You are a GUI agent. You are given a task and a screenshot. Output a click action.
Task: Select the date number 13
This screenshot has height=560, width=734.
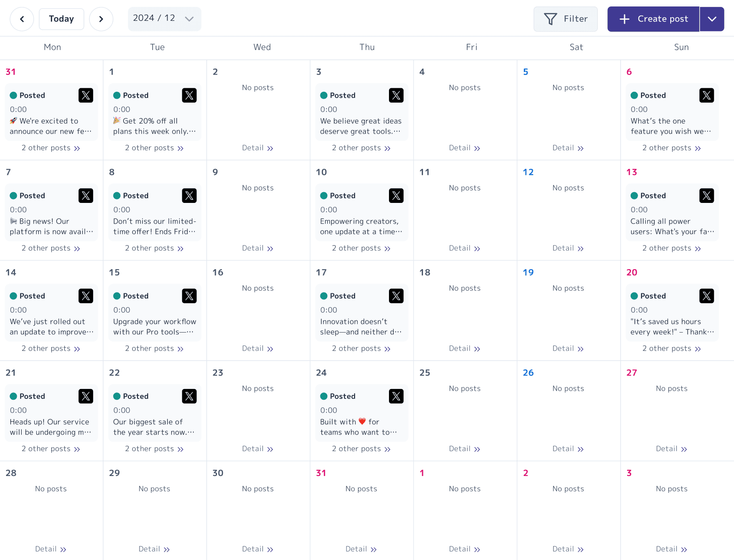tap(631, 172)
